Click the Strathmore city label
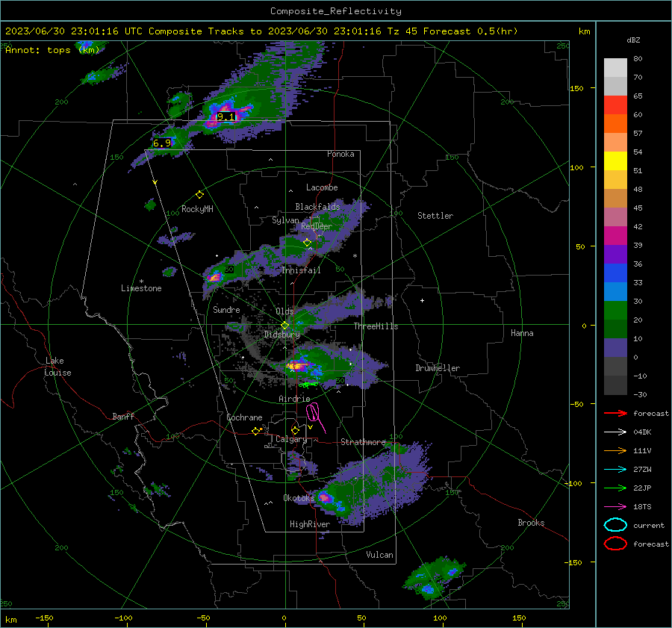Viewport: 672px width, 628px height. [x=363, y=442]
